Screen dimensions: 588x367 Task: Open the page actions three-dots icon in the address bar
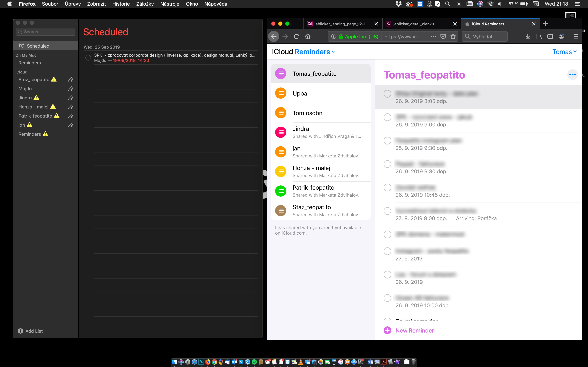(433, 36)
